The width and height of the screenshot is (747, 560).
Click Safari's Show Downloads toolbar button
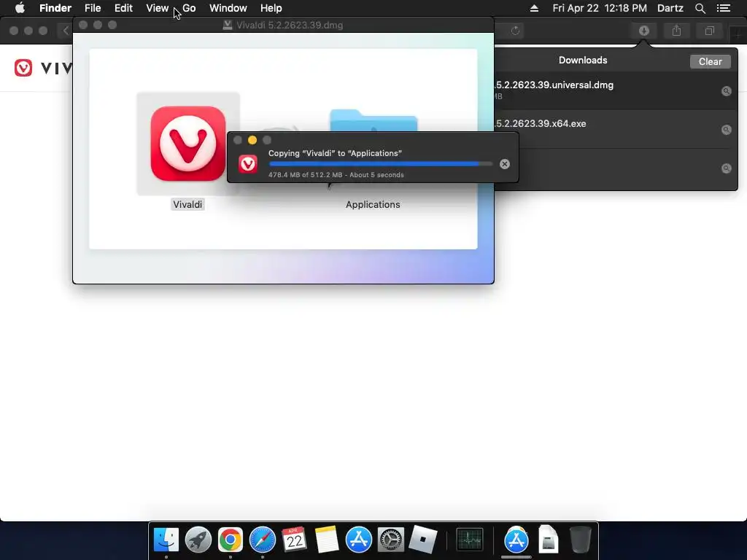tap(643, 31)
